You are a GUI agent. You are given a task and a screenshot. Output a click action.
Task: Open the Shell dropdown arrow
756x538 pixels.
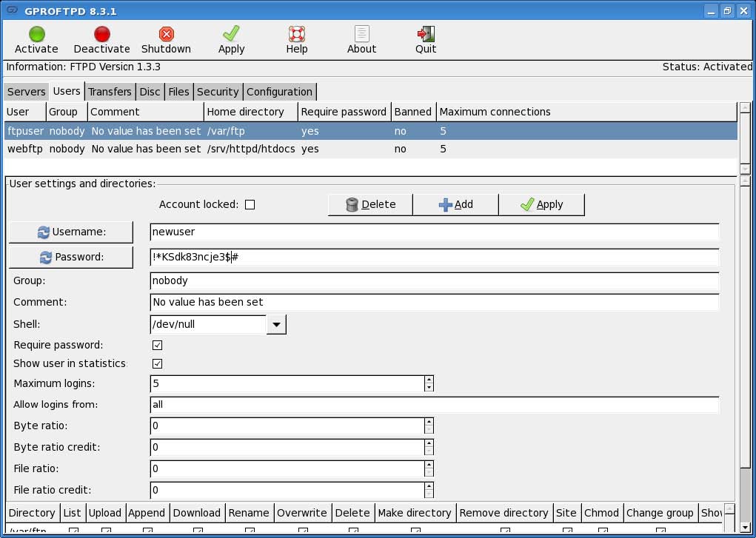[x=276, y=324]
